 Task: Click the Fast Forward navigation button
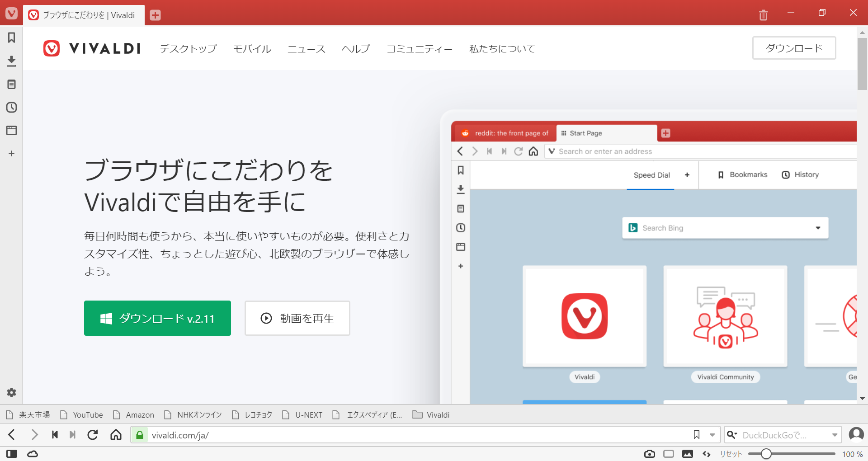click(72, 435)
